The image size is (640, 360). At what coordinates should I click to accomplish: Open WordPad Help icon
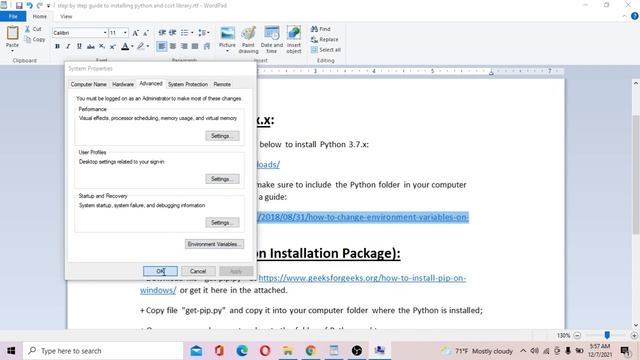634,16
